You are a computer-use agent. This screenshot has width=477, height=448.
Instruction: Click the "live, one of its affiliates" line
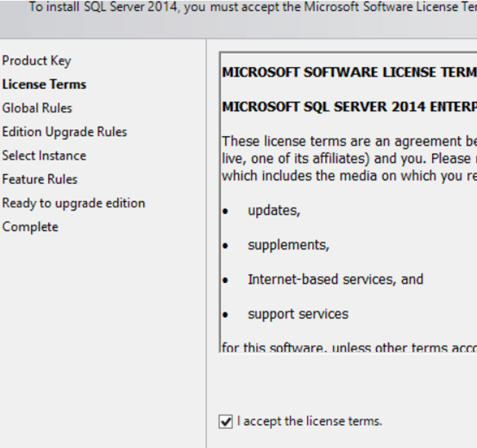(349, 159)
